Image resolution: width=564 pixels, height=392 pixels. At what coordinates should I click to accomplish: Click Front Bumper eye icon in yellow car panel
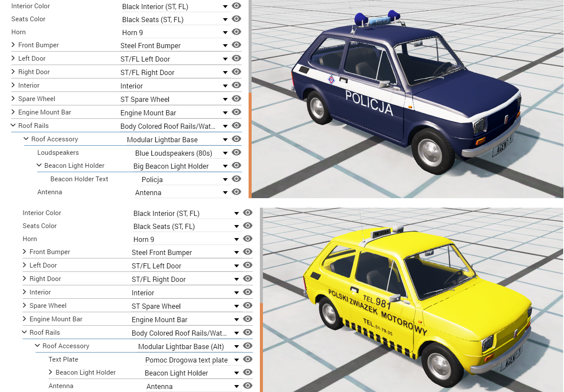click(x=248, y=252)
